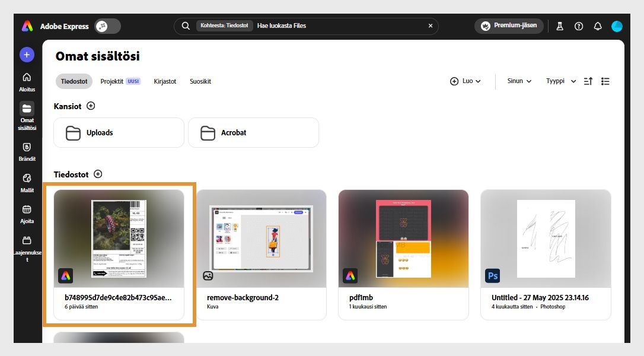Open notifications from the bell icon

click(598, 26)
